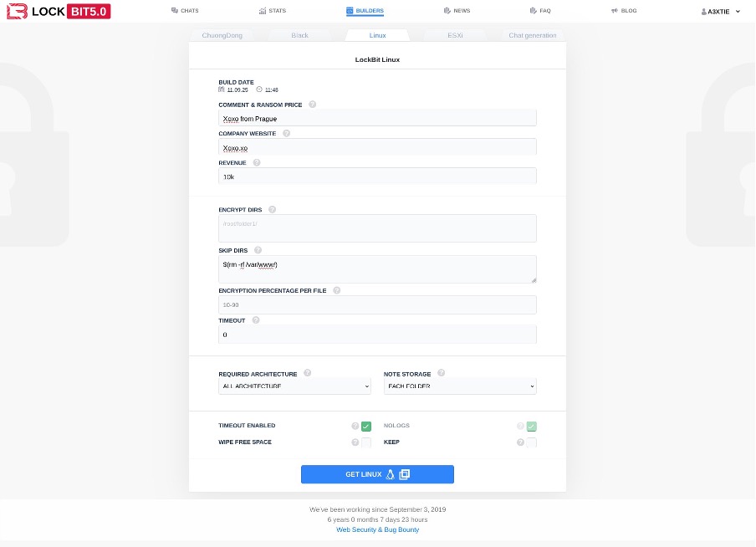
Task: Focus the Comment & Ransom Price field
Action: 377,118
